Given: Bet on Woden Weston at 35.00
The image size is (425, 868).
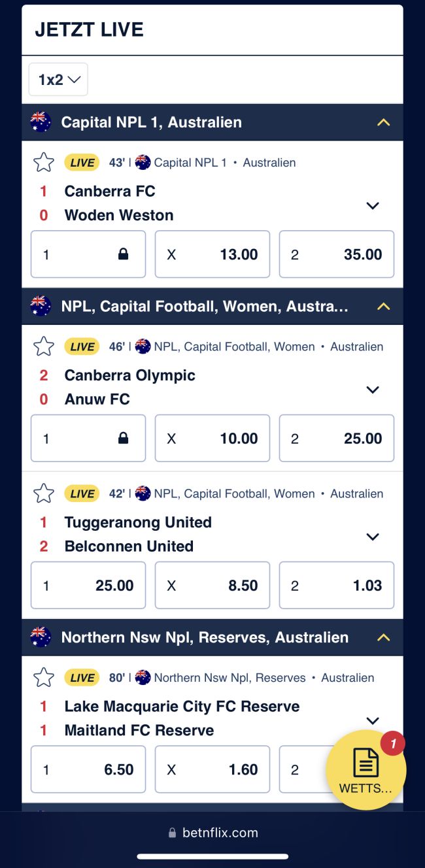Looking at the screenshot, I should pyautogui.click(x=337, y=254).
